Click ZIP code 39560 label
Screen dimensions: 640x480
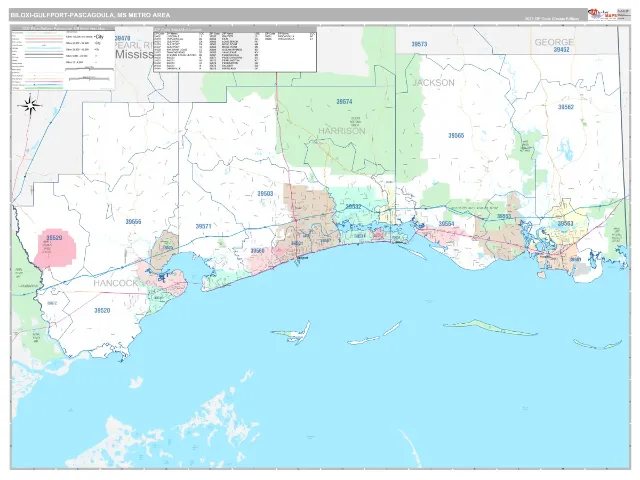coord(257,251)
